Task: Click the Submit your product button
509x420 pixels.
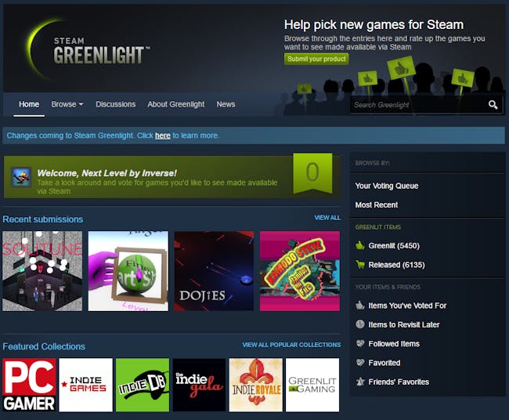Action: point(316,59)
